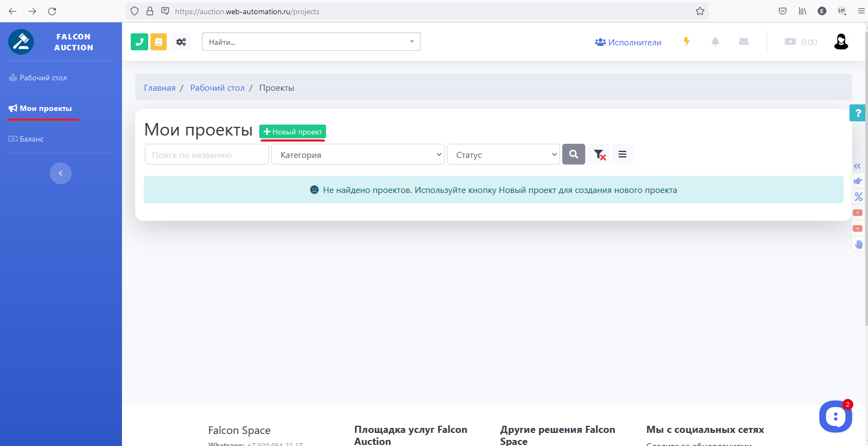The height and width of the screenshot is (446, 868).
Task: Open the hamburger list menu button
Action: coord(622,155)
